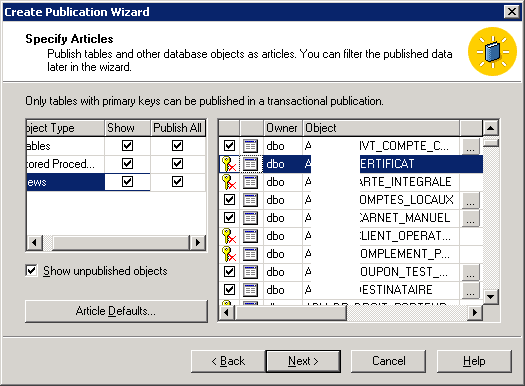This screenshot has width=525, height=386.
Task: Click table icon in OMPTES_LOCAUX row
Action: (250, 200)
